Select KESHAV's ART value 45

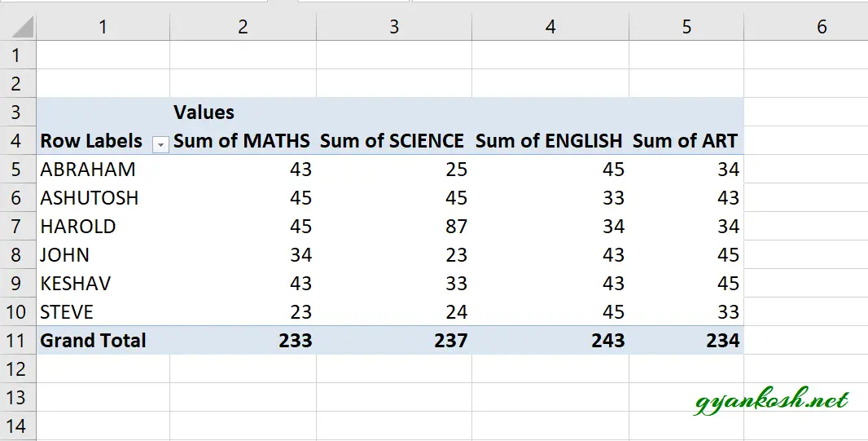(x=686, y=283)
